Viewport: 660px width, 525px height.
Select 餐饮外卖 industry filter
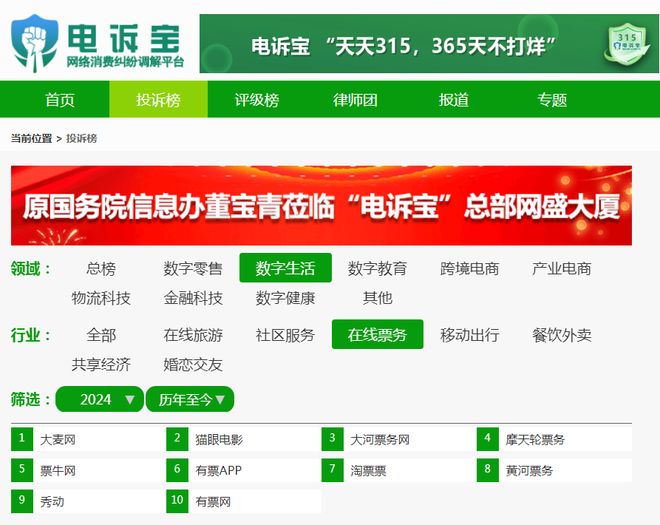(562, 335)
